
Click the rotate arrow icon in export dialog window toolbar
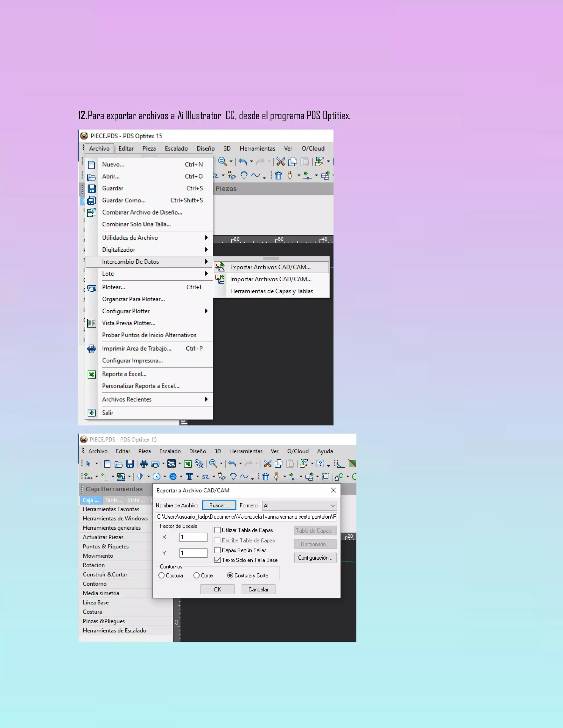point(340,477)
